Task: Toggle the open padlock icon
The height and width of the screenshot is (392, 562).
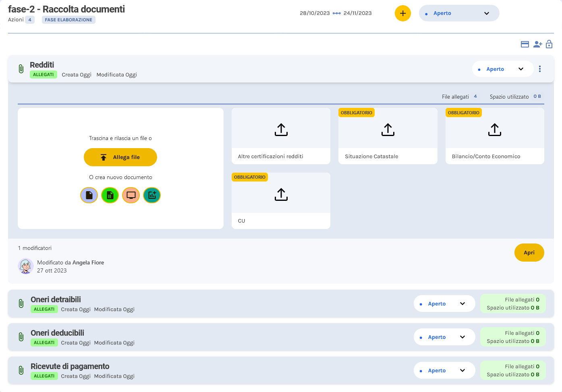Action: [549, 44]
